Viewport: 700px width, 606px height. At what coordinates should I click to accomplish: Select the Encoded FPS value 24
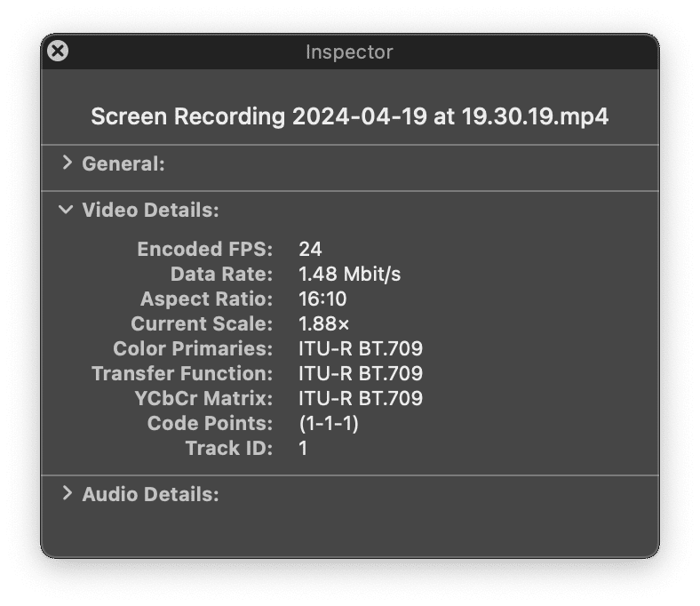pyautogui.click(x=310, y=249)
